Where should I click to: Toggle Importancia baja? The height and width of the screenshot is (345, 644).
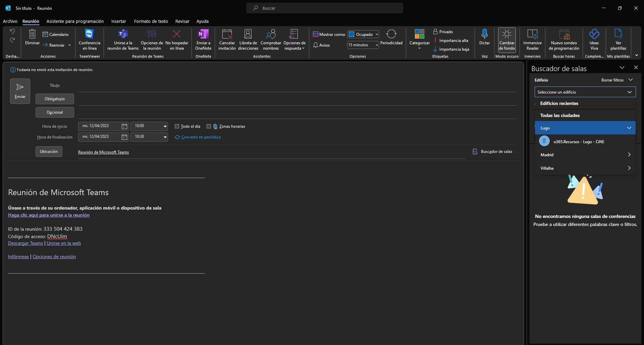click(x=451, y=49)
